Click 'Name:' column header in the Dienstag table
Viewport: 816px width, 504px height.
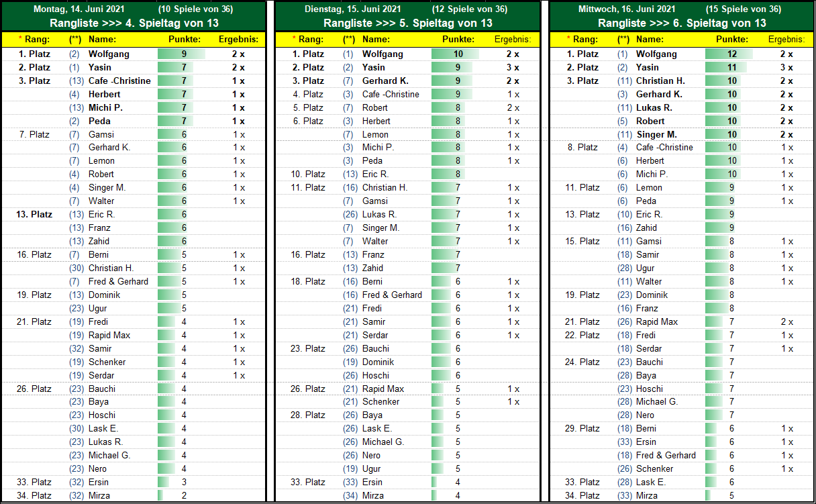pos(376,40)
